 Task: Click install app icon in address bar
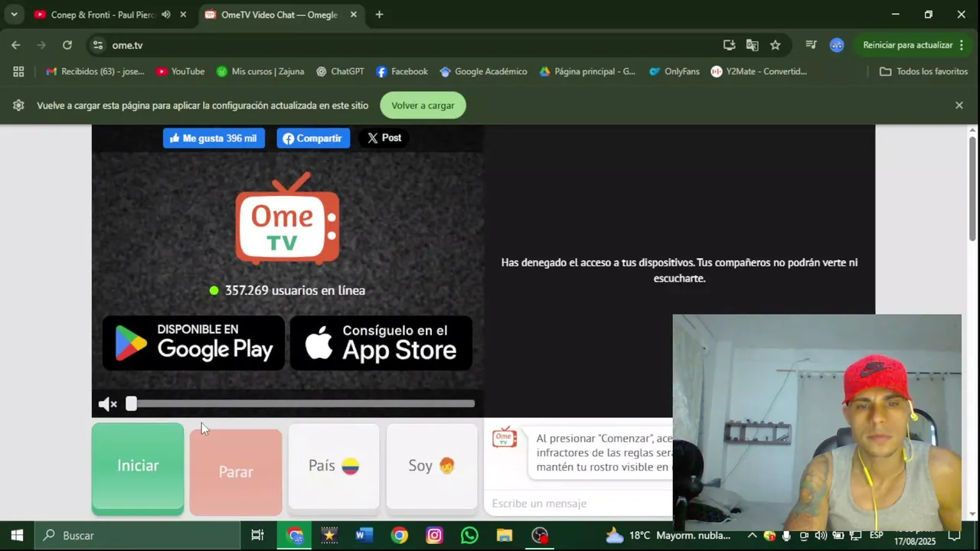[729, 45]
